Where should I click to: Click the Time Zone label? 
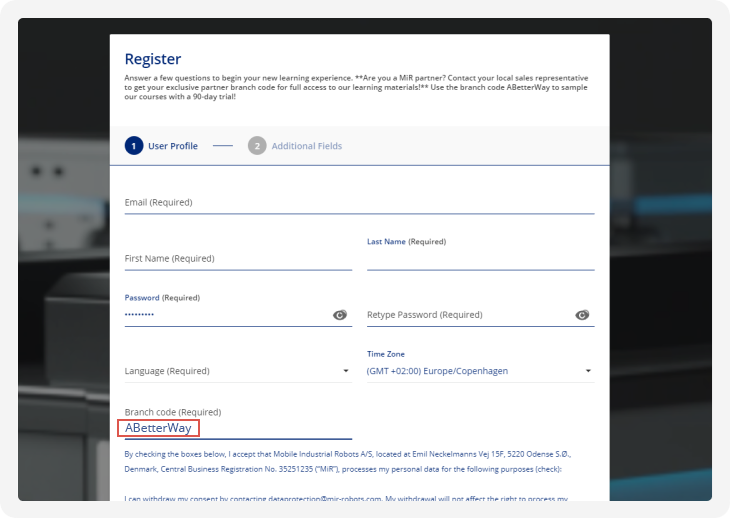point(385,354)
